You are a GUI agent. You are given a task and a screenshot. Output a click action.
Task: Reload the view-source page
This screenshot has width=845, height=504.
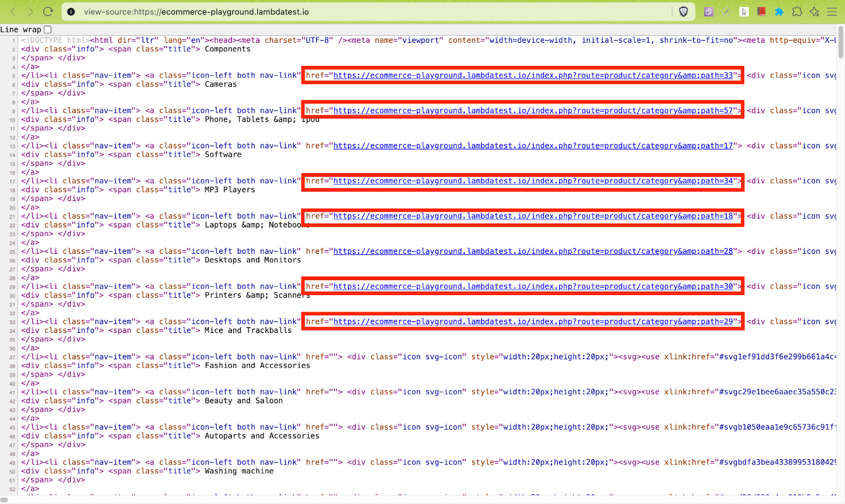tap(49, 11)
